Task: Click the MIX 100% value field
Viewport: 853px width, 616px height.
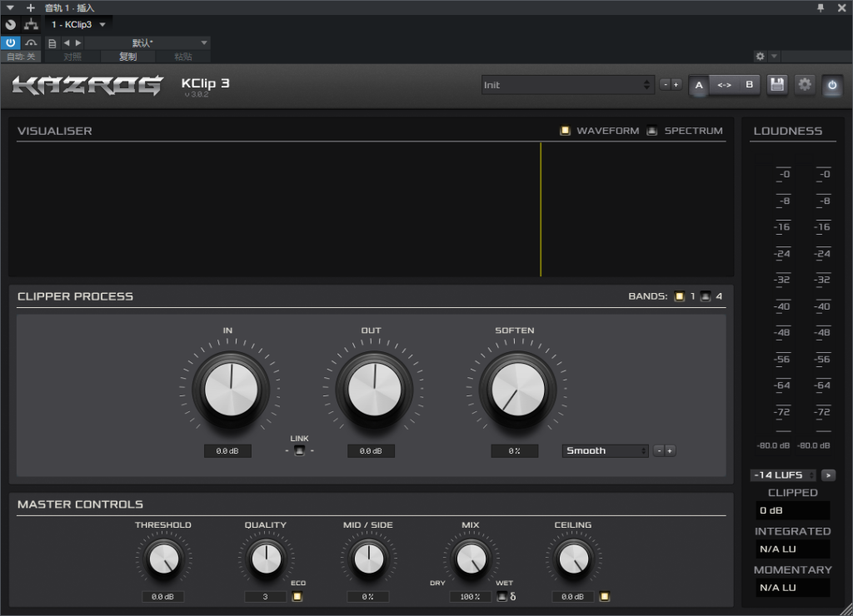Action: click(x=470, y=596)
